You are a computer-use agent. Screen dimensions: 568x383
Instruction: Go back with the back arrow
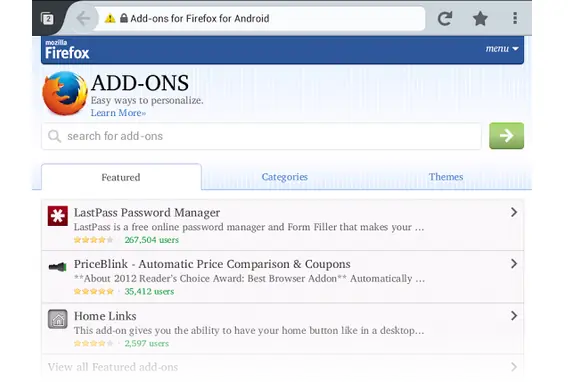click(x=83, y=18)
